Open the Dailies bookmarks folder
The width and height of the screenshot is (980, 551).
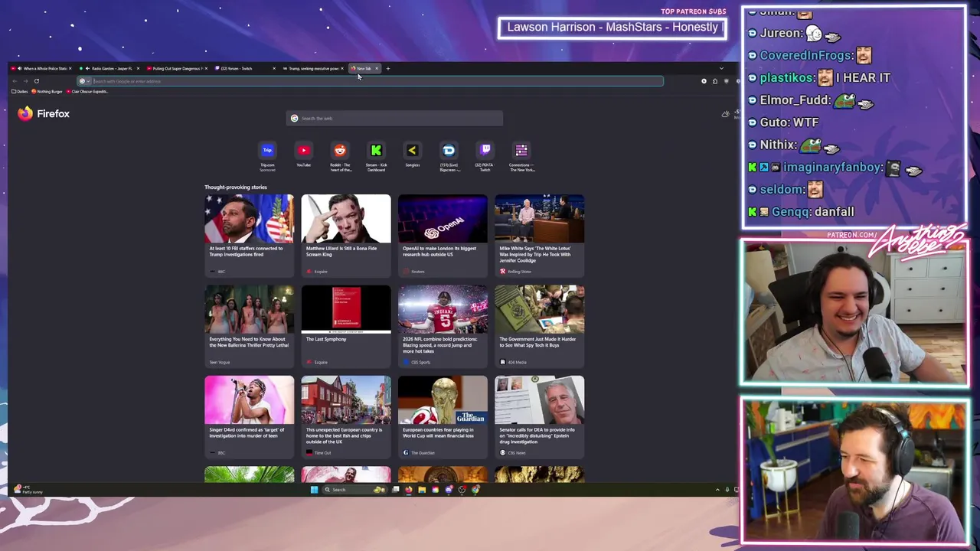point(20,92)
